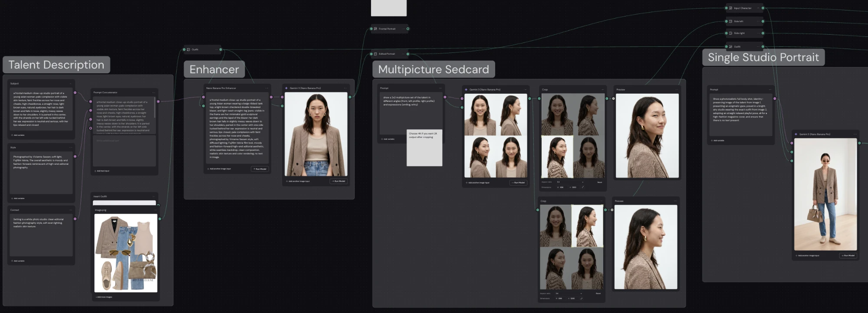
Task: Click Add text input in Prompt Concatenator
Action: [102, 171]
